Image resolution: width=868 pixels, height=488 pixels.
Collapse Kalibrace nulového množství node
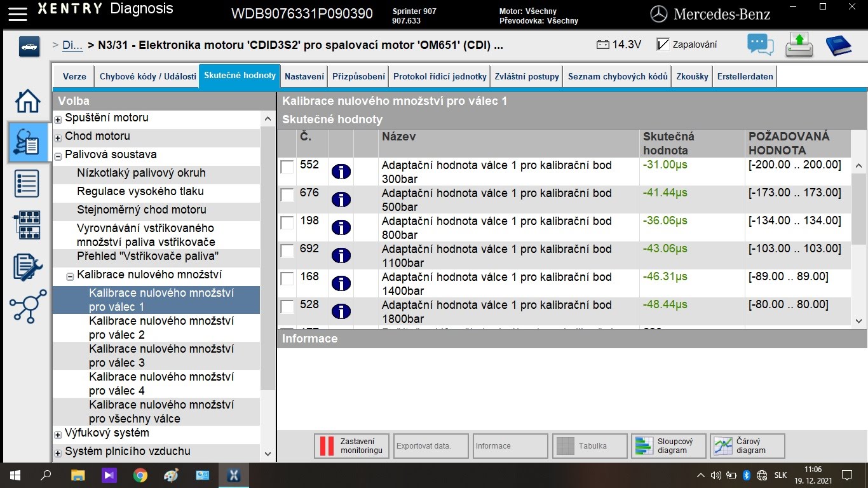point(70,277)
